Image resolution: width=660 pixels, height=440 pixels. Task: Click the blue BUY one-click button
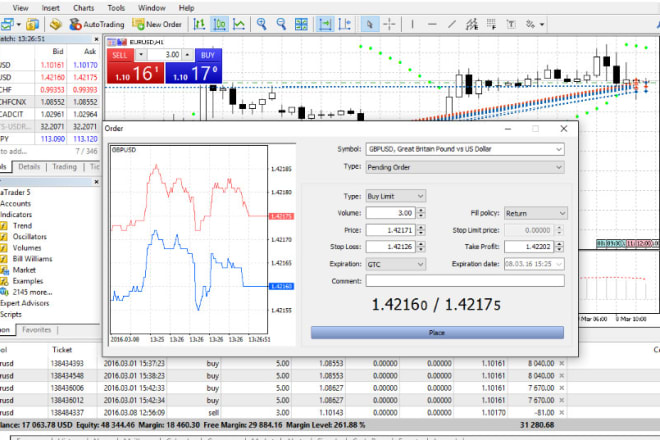tap(193, 72)
